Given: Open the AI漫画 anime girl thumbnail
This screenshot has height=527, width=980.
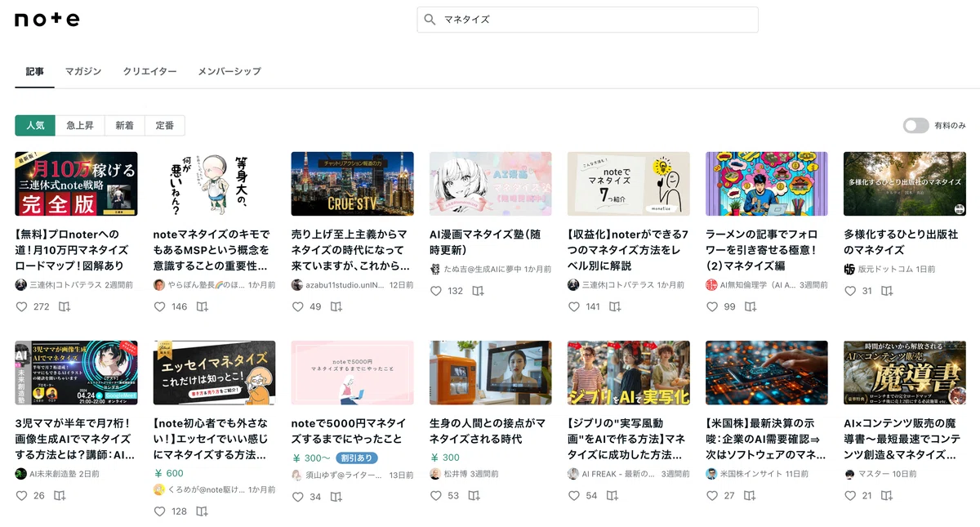Looking at the screenshot, I should (490, 184).
